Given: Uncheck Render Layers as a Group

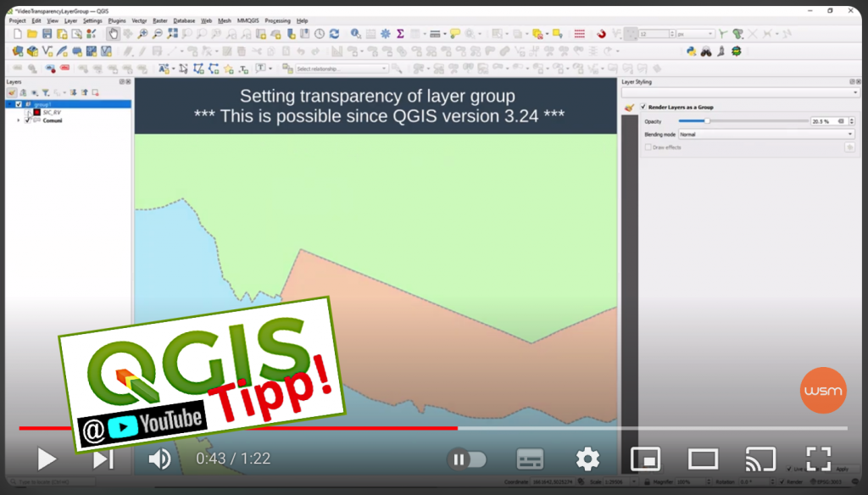Looking at the screenshot, I should point(643,107).
